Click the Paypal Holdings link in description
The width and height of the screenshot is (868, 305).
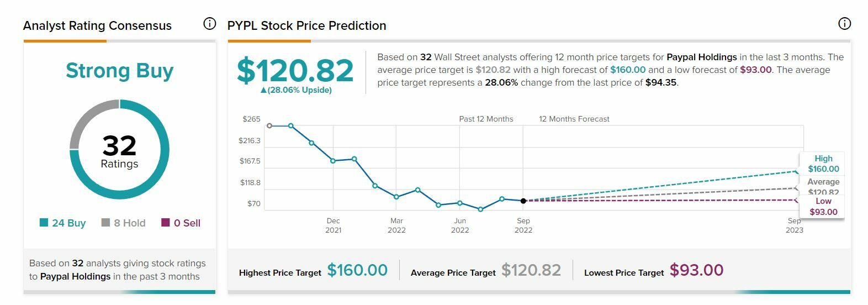coord(701,57)
